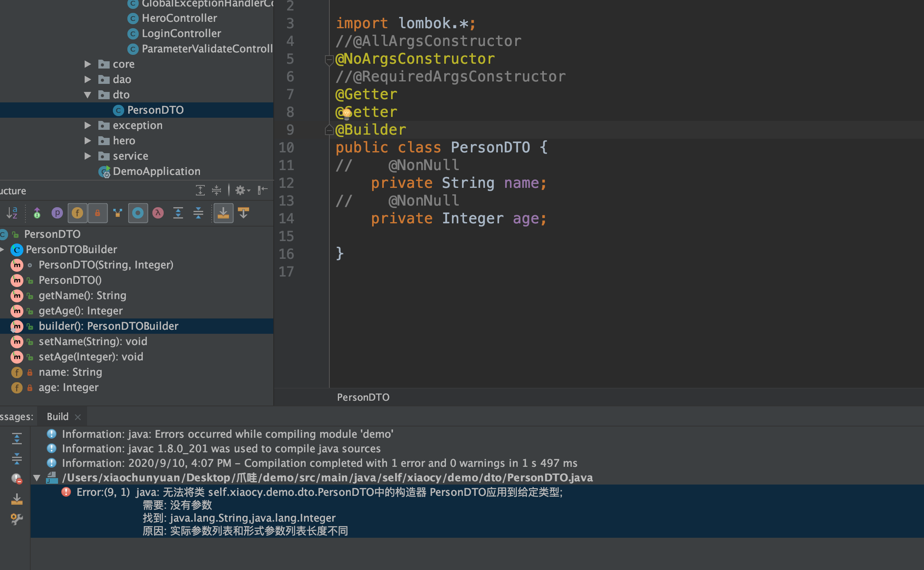This screenshot has width=924, height=570.
Task: Click the Show Anonymous Classes circle icon
Action: pos(138,213)
